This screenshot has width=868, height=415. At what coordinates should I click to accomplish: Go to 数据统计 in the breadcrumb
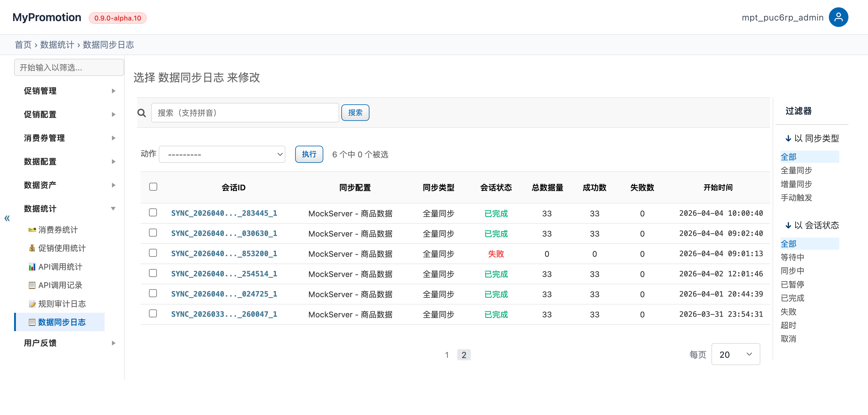[57, 45]
